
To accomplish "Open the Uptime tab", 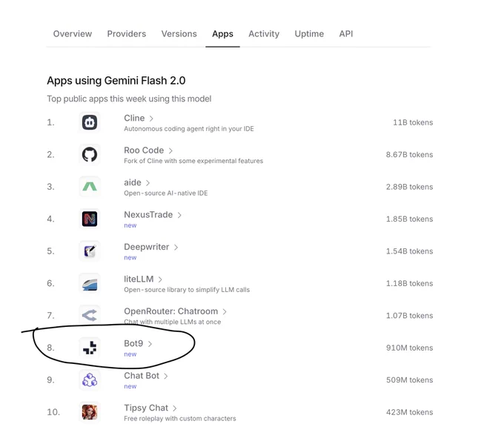I will coord(309,34).
